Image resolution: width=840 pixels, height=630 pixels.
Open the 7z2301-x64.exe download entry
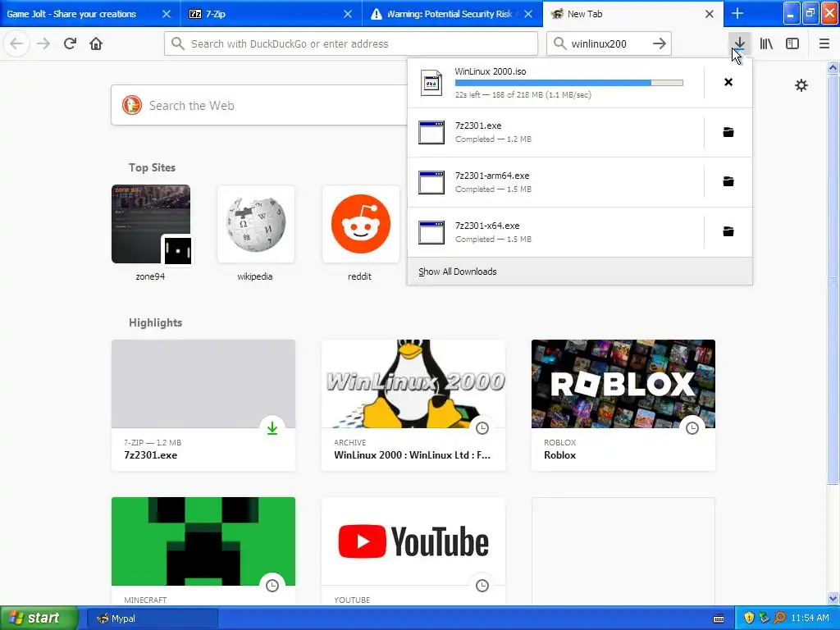click(555, 232)
